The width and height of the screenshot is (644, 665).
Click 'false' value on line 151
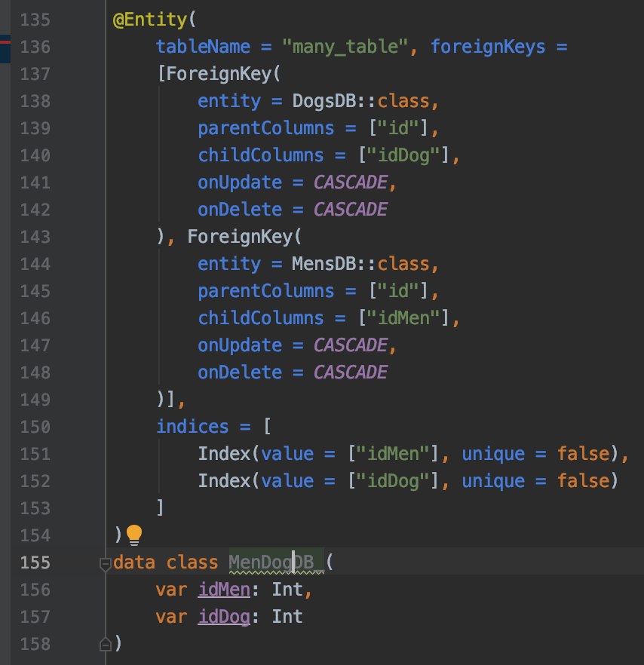click(x=583, y=454)
